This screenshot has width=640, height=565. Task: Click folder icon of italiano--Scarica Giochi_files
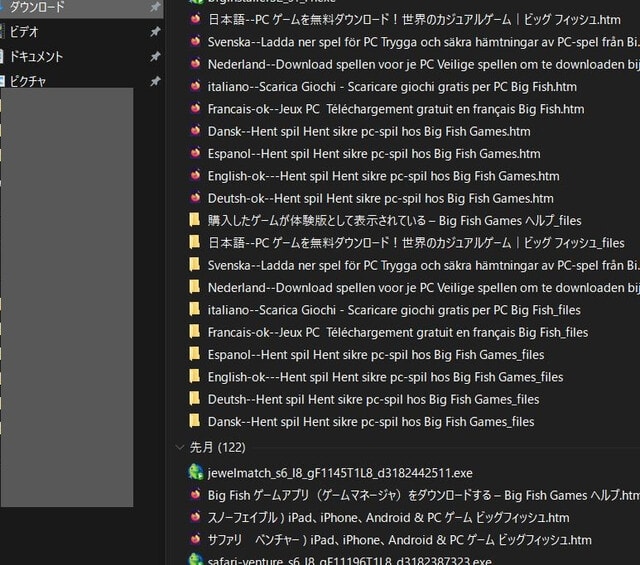tap(195, 309)
